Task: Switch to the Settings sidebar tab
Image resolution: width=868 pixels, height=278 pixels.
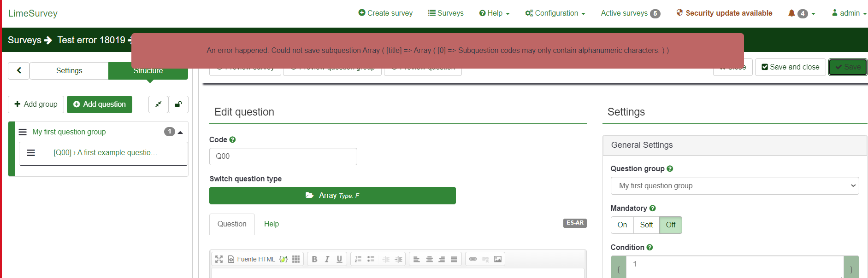Action: coord(69,71)
